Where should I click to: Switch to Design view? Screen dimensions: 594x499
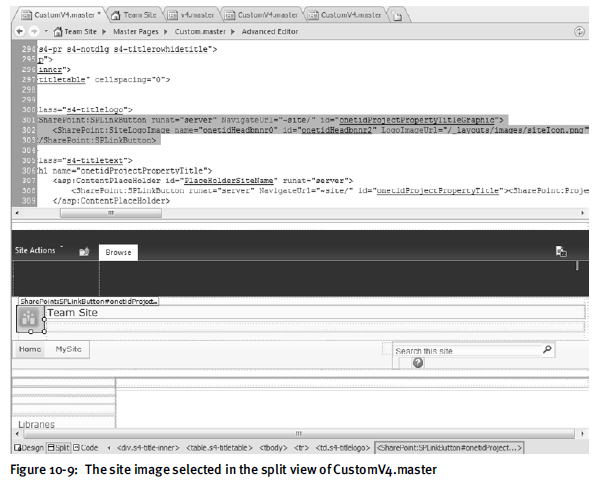click(x=29, y=448)
